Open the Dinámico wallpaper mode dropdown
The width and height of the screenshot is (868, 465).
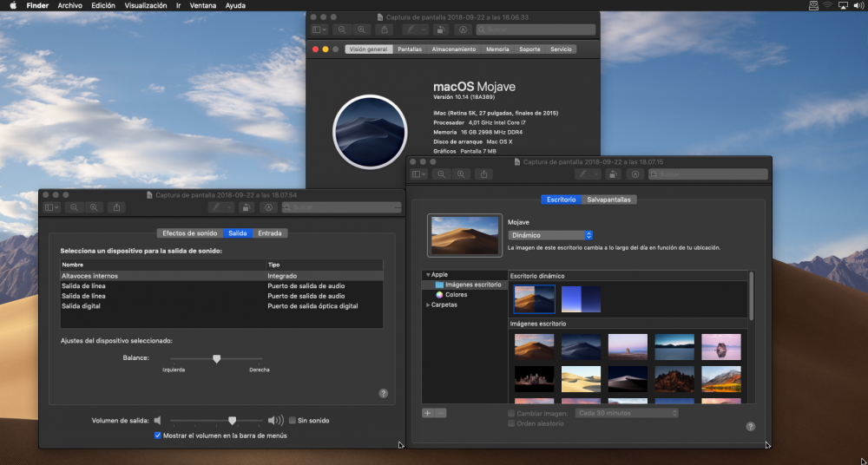pyautogui.click(x=550, y=235)
